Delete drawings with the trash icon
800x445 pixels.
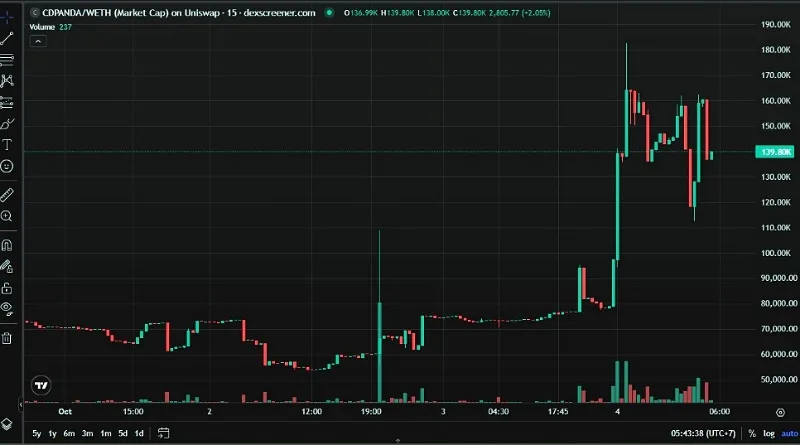click(x=7, y=337)
